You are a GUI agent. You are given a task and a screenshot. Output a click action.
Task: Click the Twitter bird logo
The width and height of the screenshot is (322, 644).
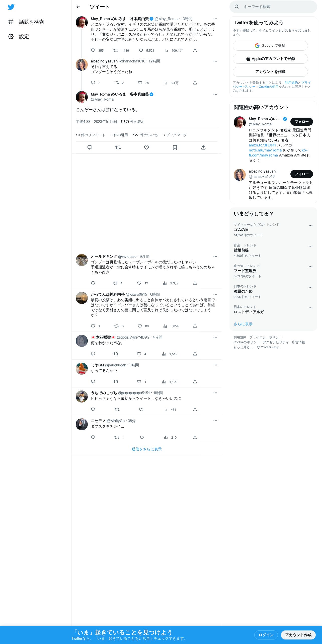pos(11,7)
